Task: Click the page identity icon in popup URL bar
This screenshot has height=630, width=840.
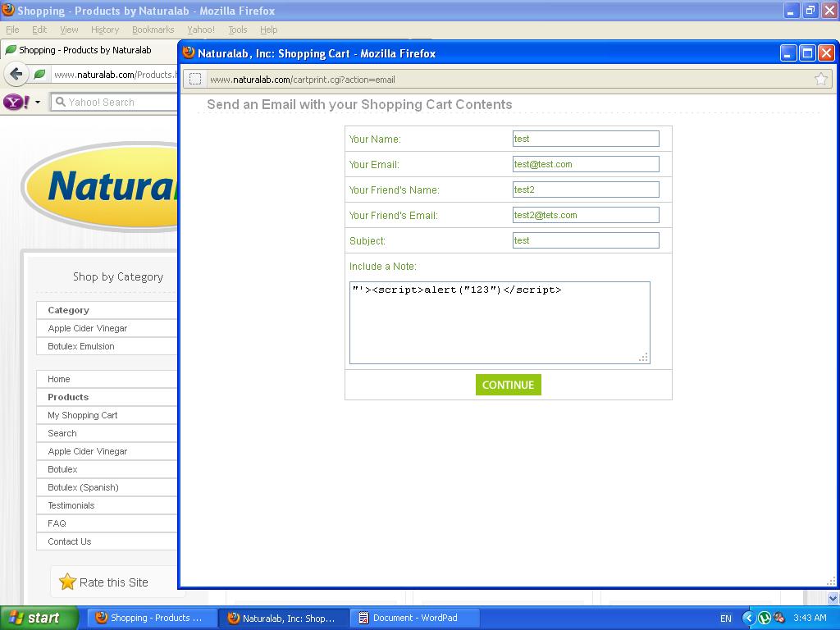Action: pos(195,80)
